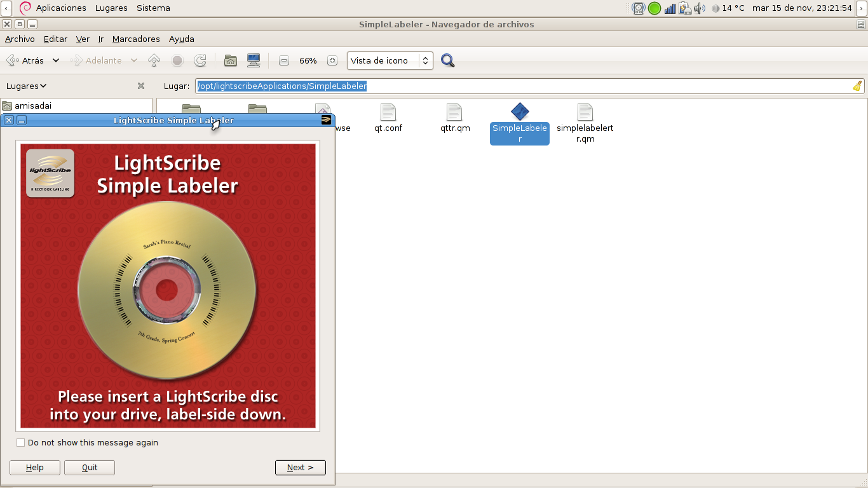Open the Ver menu
The width and height of the screenshot is (868, 488).
point(83,39)
